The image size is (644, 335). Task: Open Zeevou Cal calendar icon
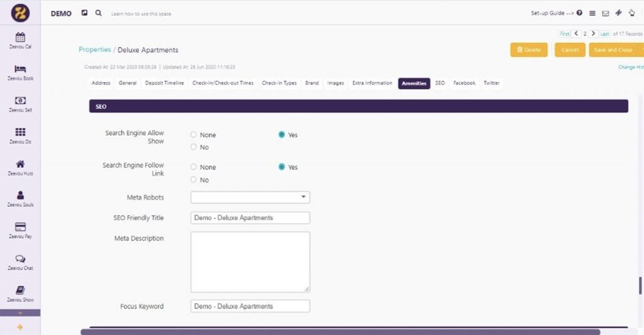point(20,37)
